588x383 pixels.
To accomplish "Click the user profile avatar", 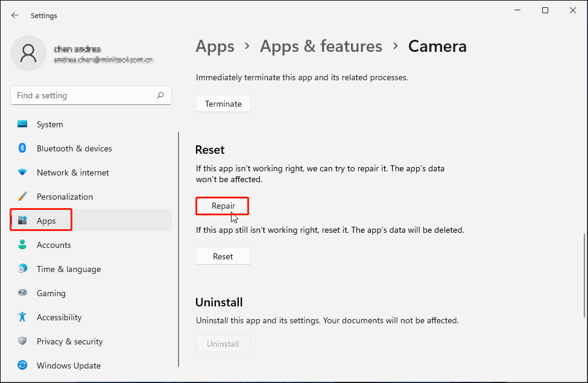I will (28, 53).
